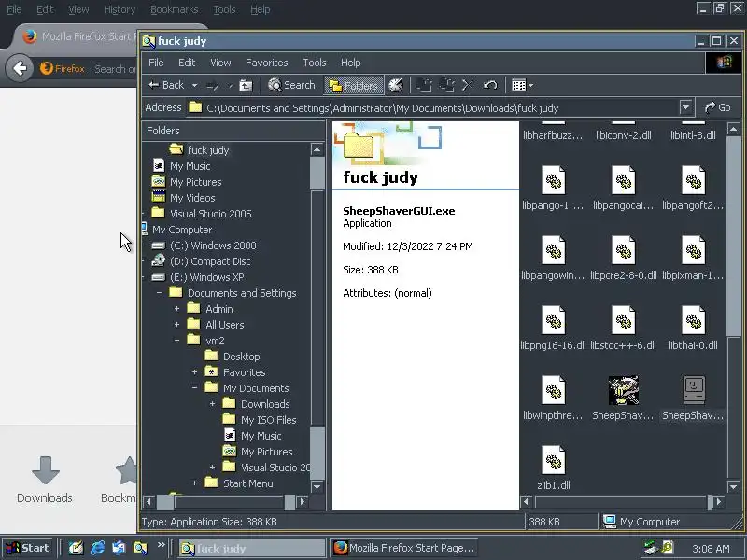Click inside the Address path field
Screen dimensions: 747x560
[x=432, y=108]
